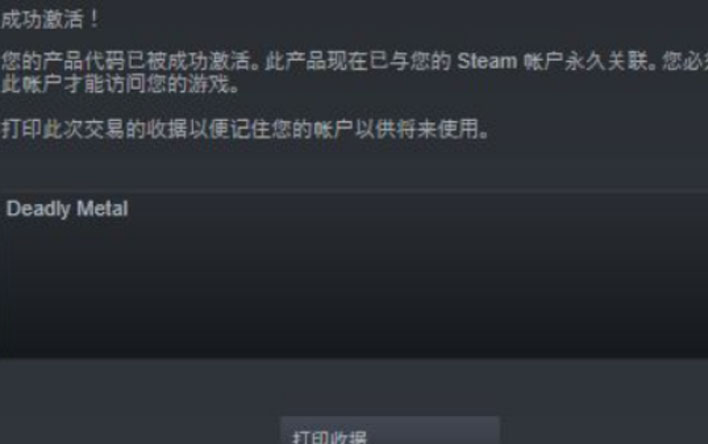708x444 pixels.
Task: Click empty area of activated products list
Action: click(354, 289)
